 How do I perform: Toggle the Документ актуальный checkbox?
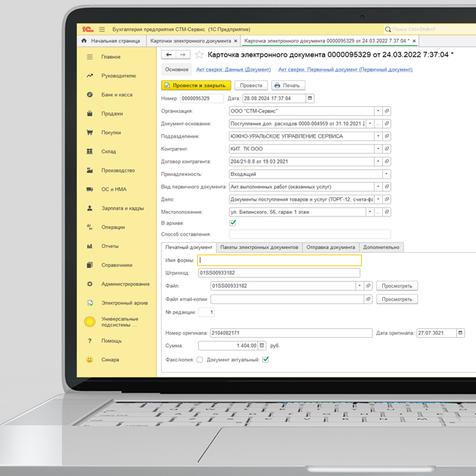coord(266,360)
